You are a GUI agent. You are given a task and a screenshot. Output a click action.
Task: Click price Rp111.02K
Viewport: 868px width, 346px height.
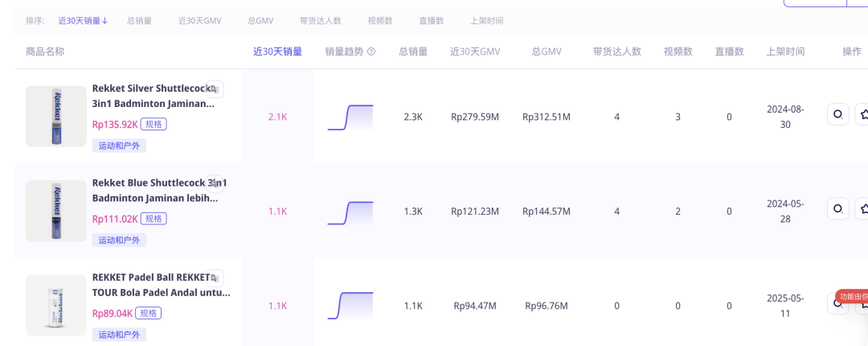115,219
